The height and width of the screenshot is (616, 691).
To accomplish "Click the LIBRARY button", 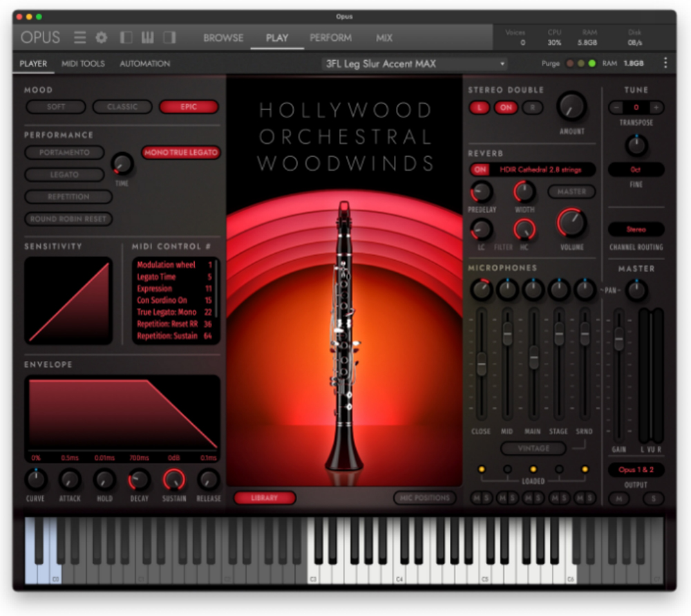I will click(265, 498).
